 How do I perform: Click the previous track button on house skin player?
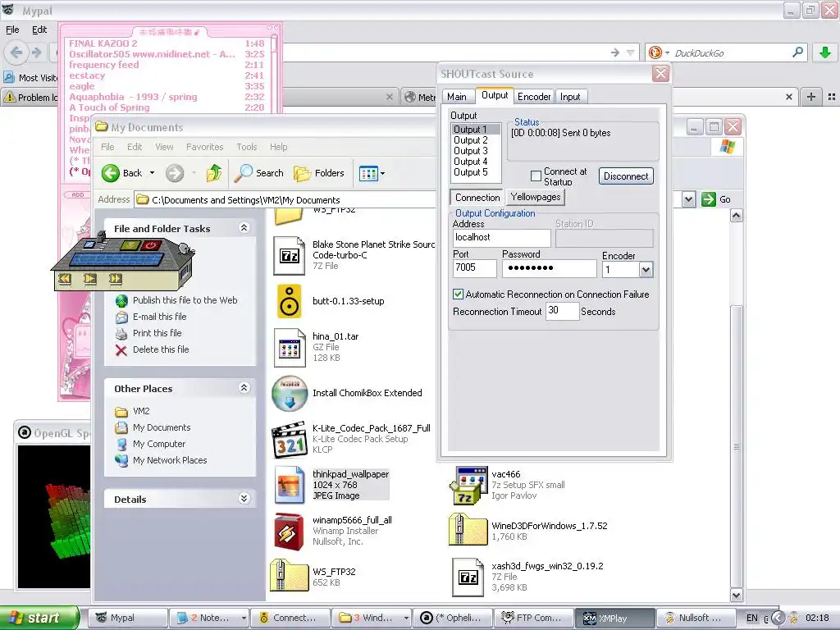click(65, 279)
